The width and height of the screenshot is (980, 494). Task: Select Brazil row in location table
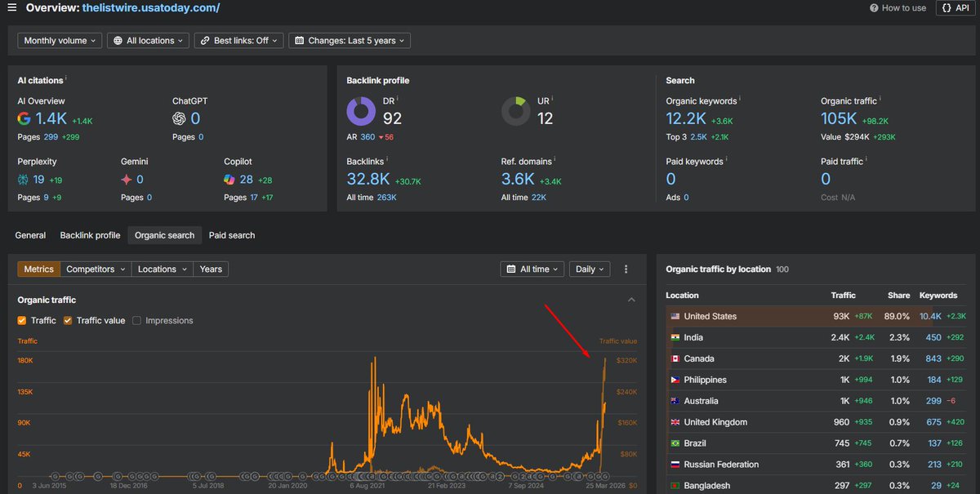pos(818,443)
